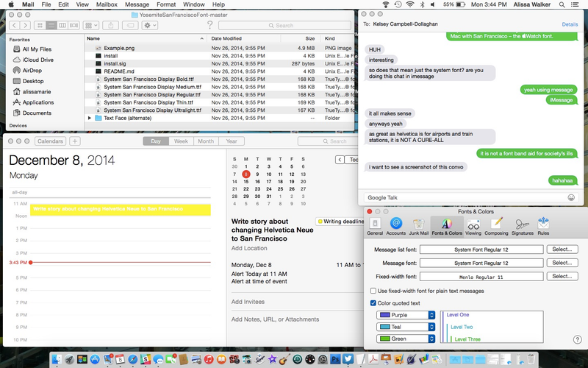The image size is (588, 368).
Task: Uncheck Color quoted text
Action: [373, 303]
